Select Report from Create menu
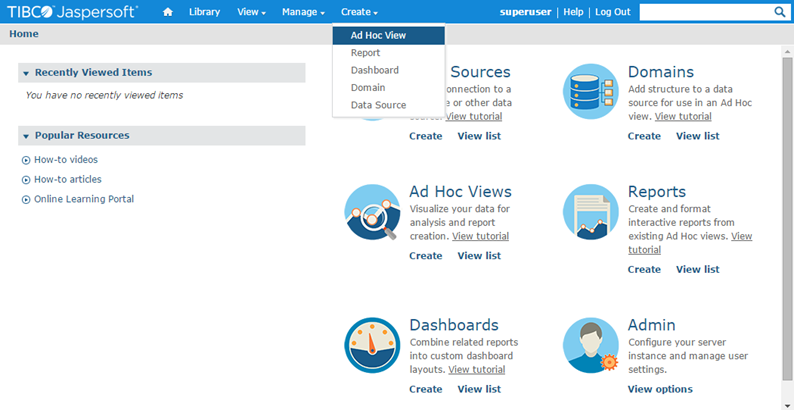This screenshot has height=410, width=794. tap(389, 53)
